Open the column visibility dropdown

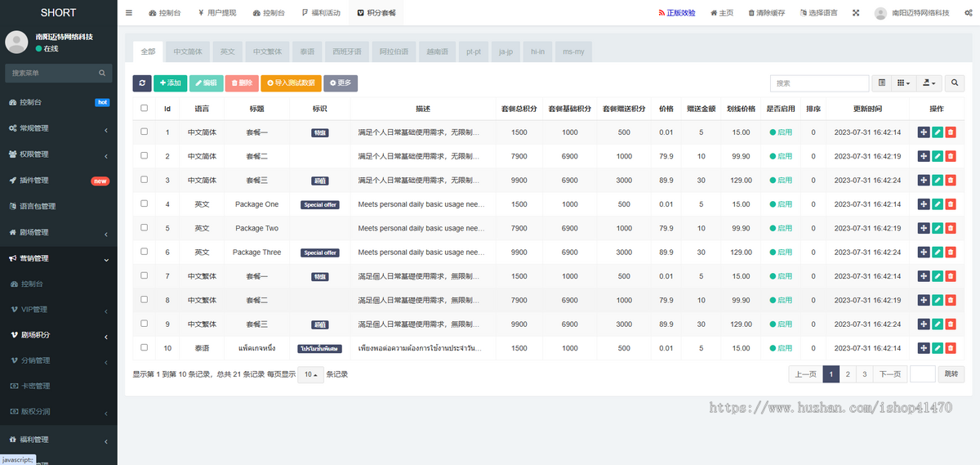903,83
